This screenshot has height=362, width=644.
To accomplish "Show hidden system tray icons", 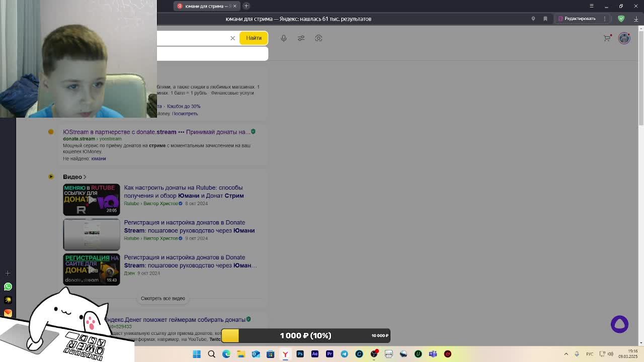I will 566,354.
